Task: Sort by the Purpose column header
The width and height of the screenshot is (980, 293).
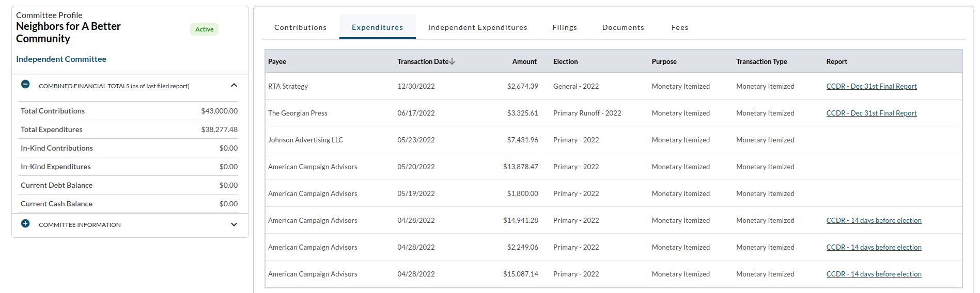Action: click(664, 61)
